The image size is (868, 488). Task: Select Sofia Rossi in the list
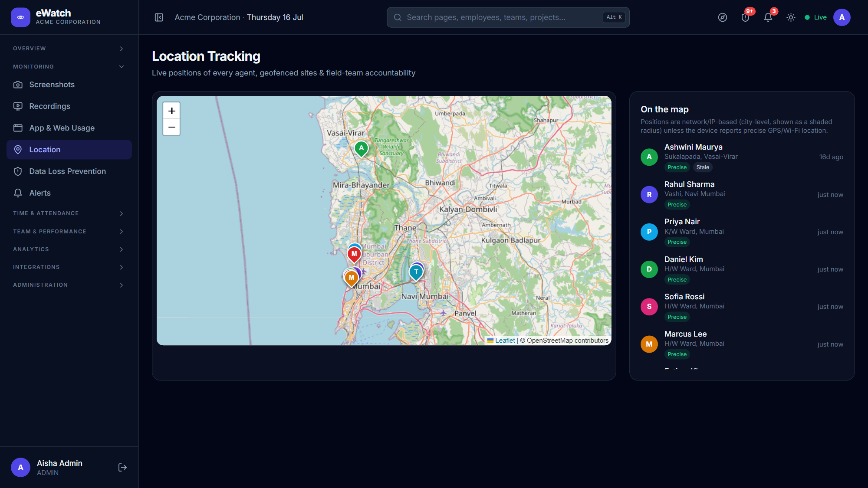742,307
